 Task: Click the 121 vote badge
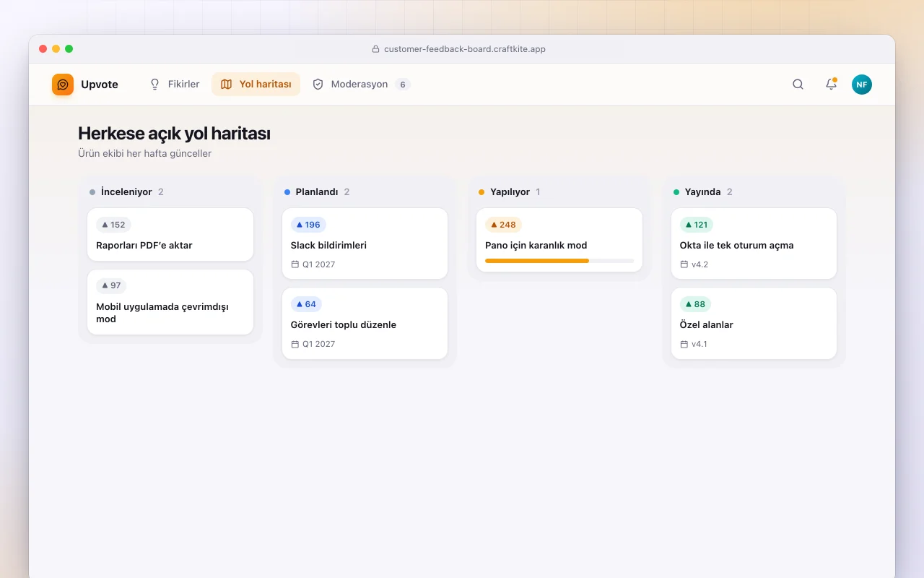[x=697, y=225]
